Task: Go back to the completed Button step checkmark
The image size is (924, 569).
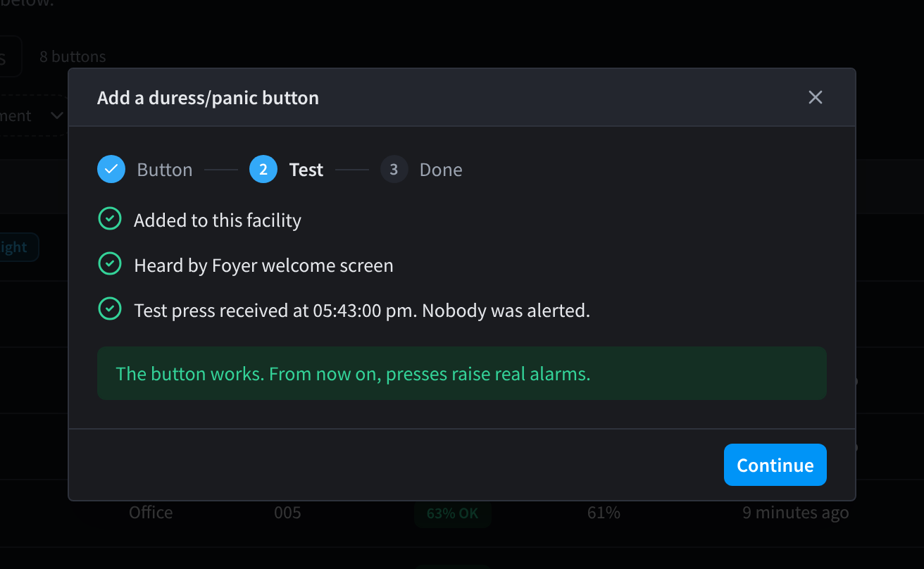Action: pyautogui.click(x=111, y=170)
